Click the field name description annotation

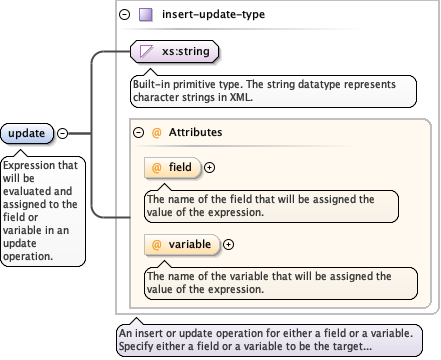271,206
